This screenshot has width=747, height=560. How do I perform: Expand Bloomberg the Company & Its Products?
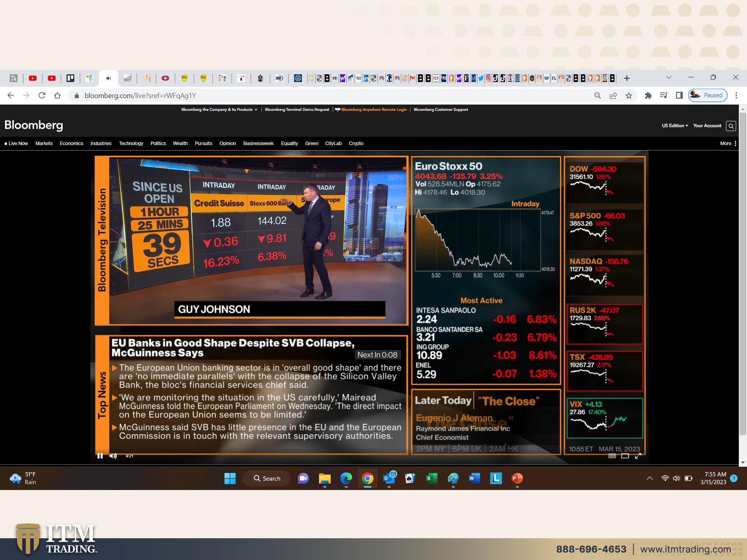point(219,110)
